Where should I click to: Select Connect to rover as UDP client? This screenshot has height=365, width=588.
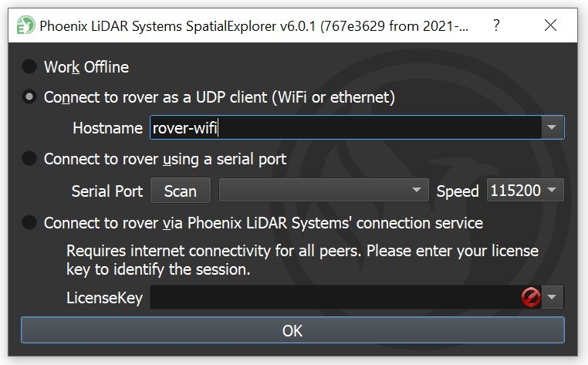(x=29, y=97)
